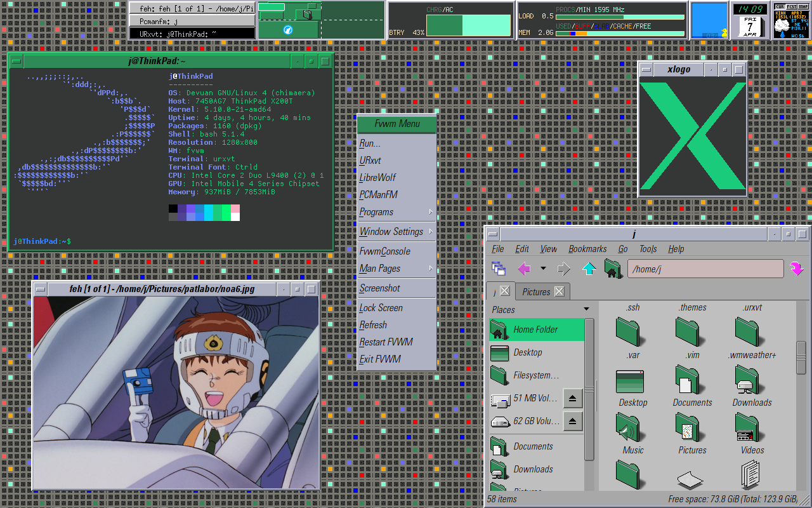
Task: Open Help menu in PCManFM
Action: [676, 249]
